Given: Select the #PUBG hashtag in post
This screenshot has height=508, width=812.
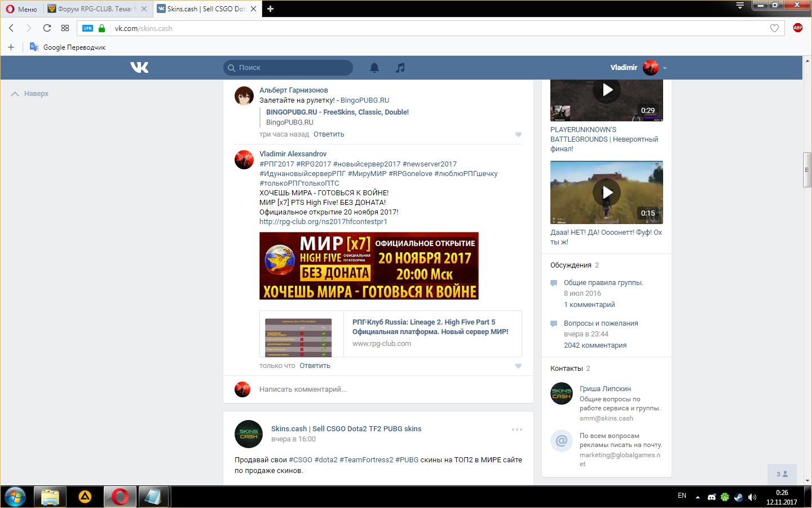Looking at the screenshot, I should (407, 460).
